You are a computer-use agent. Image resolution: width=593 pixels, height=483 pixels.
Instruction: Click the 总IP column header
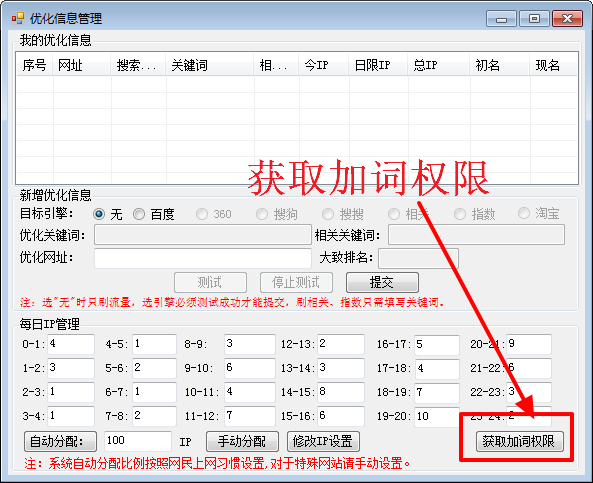[438, 65]
